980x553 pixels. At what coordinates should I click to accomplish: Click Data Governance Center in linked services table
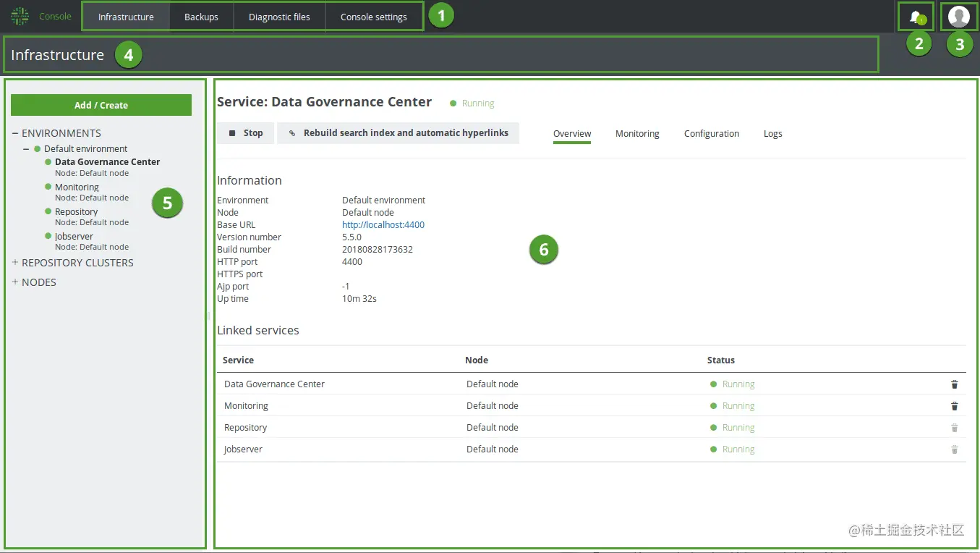click(x=274, y=384)
